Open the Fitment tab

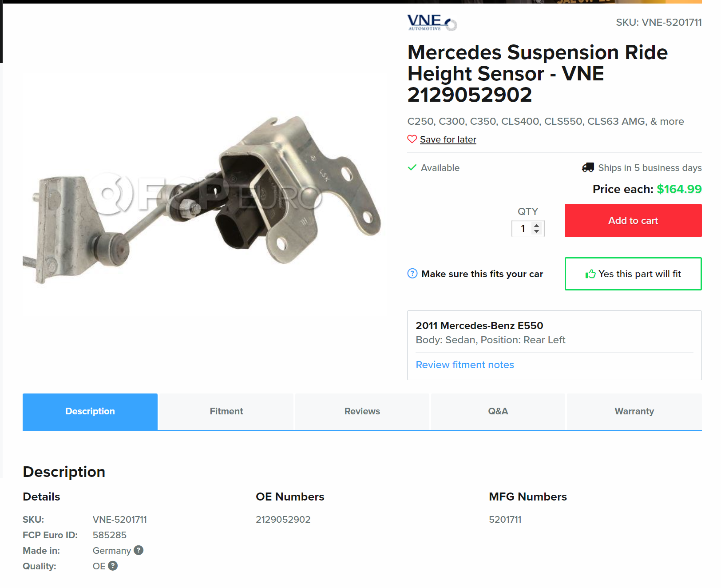click(x=226, y=411)
